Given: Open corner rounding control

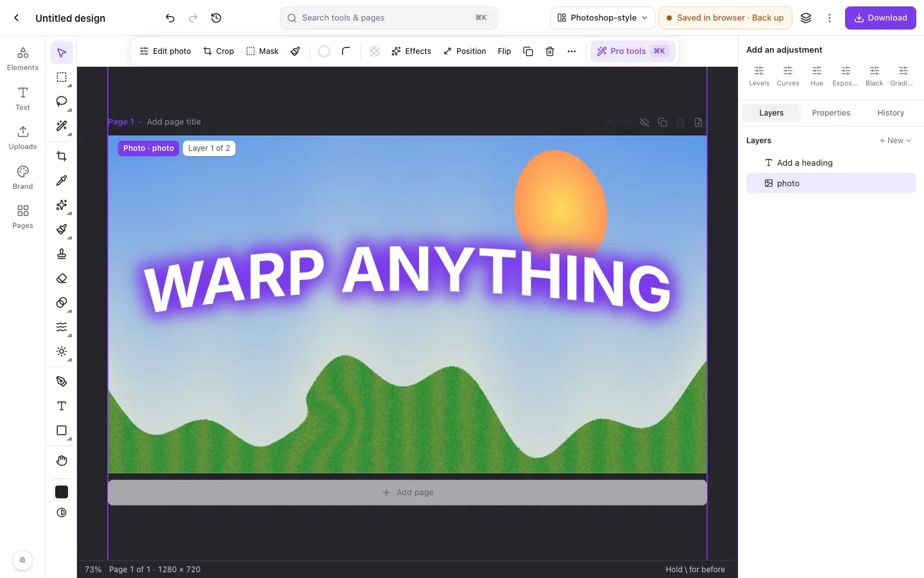Looking at the screenshot, I should tap(346, 51).
